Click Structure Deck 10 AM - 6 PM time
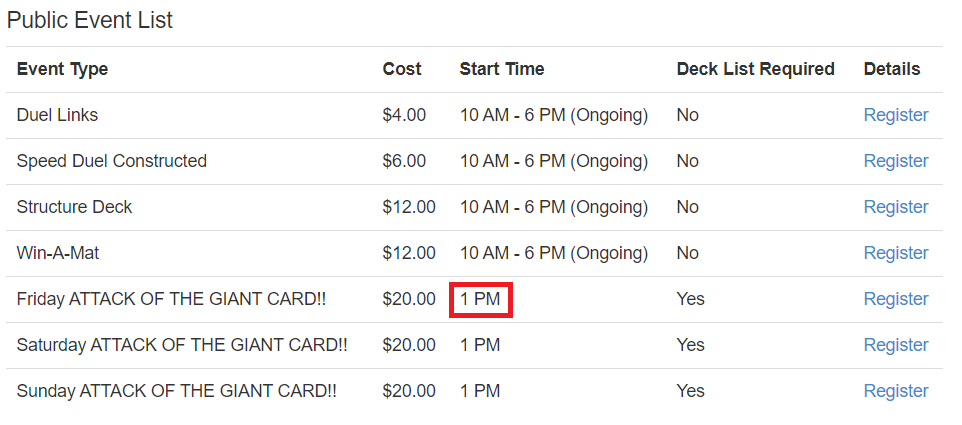This screenshot has width=962, height=425. (x=553, y=207)
